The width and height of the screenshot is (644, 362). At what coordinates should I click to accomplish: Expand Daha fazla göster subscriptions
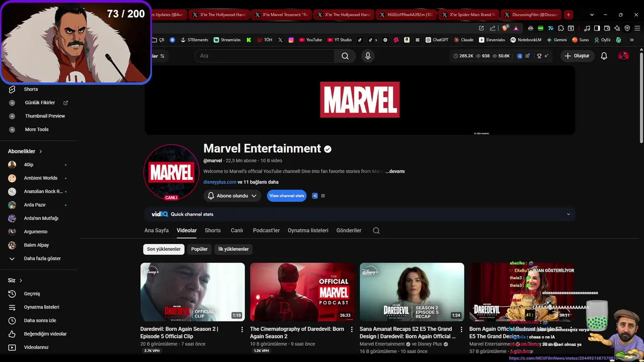[42, 258]
